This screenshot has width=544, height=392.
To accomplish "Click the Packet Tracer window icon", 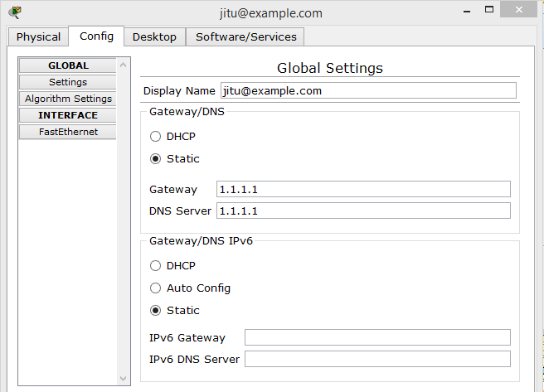I will 14,12.
